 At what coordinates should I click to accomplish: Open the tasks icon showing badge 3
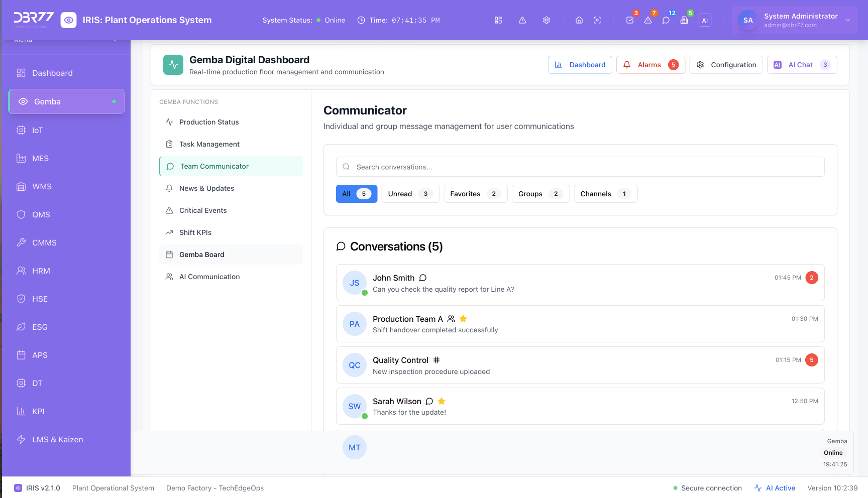tap(630, 20)
